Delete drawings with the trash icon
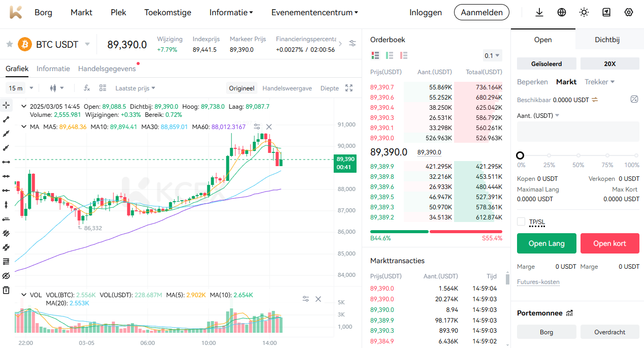Viewport: 644px width, 348px height. (6, 290)
